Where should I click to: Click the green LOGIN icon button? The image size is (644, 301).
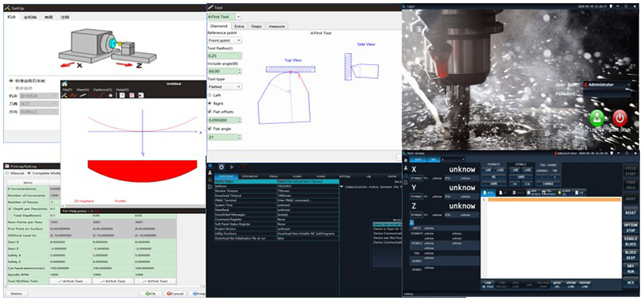click(x=597, y=118)
